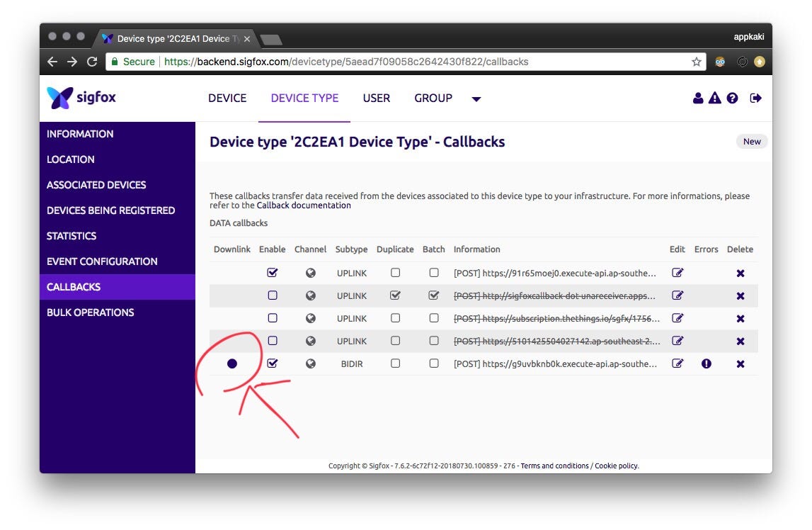Delete the sigfoxcallback-dot-unareceiver callback
Viewport: 812px width, 530px height.
coord(740,296)
